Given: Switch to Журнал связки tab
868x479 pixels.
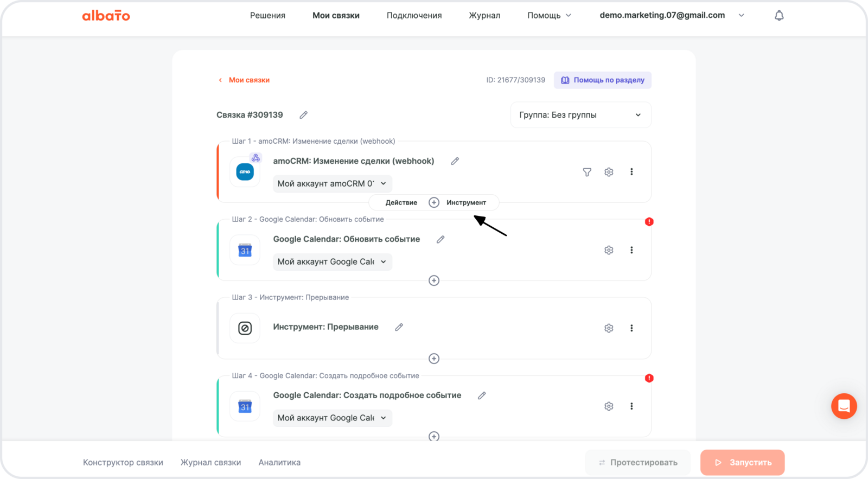Looking at the screenshot, I should point(210,463).
